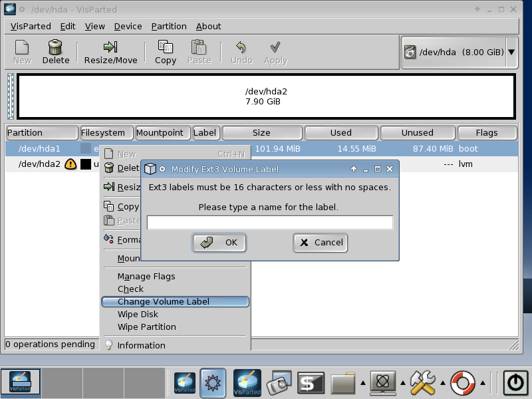Sort by the Unused column header
Viewport: 532px width, 399px height.
coord(418,132)
